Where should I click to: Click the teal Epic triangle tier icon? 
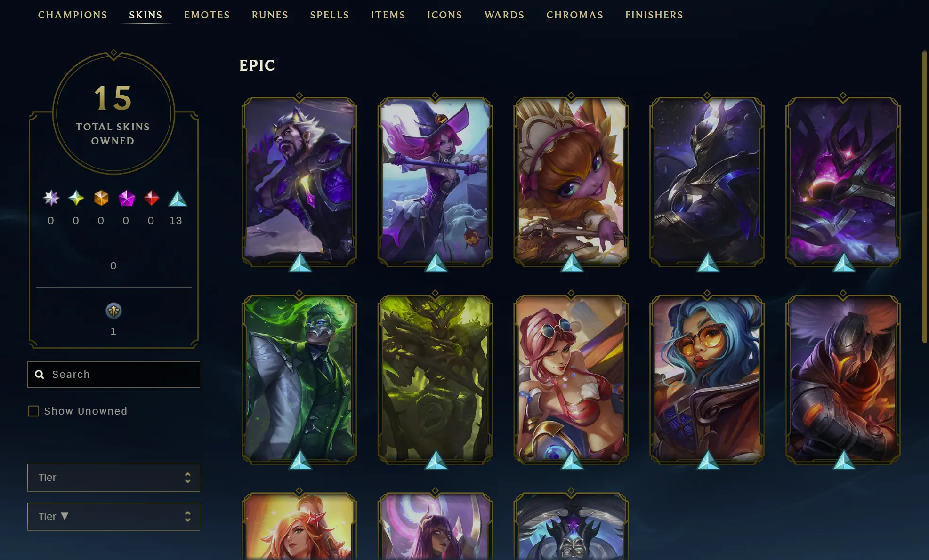coord(178,198)
